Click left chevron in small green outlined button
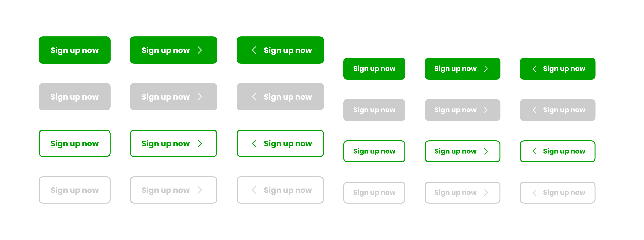The height and width of the screenshot is (240, 644). pyautogui.click(x=534, y=151)
